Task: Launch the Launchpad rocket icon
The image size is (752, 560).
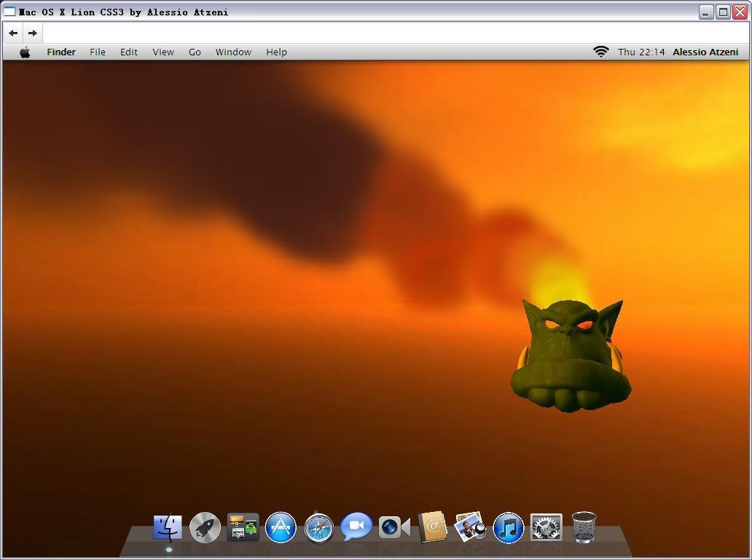Action: [205, 527]
